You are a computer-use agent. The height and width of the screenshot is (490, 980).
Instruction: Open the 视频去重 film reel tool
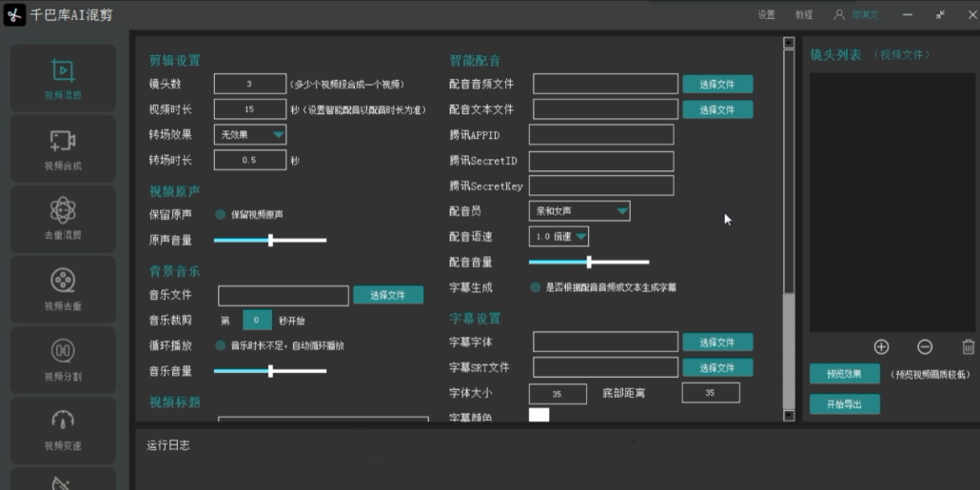pyautogui.click(x=63, y=288)
